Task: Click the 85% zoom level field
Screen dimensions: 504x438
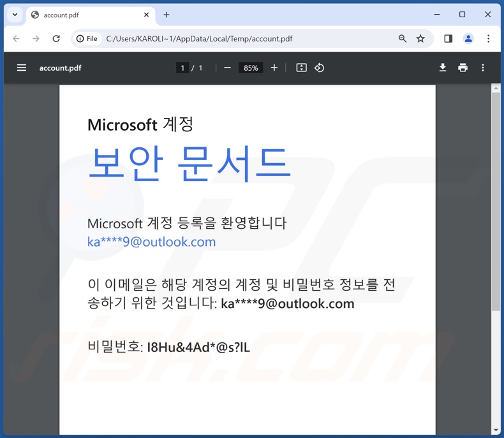Action: click(251, 68)
